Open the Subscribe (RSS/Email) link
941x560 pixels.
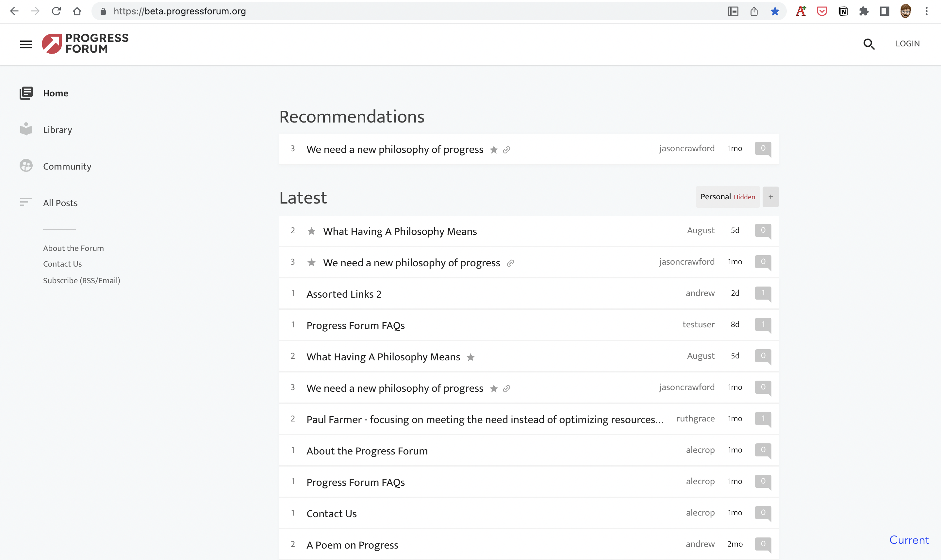(81, 280)
